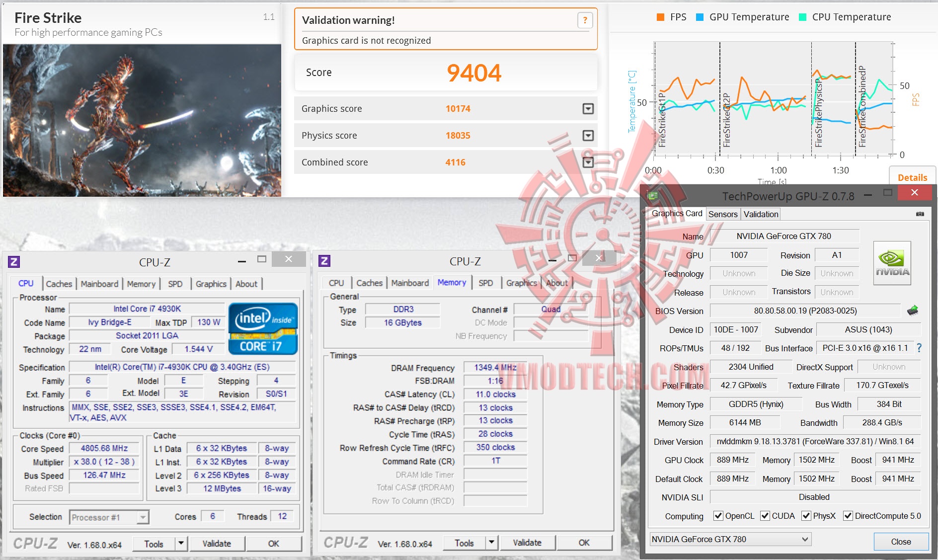This screenshot has height=560, width=938.
Task: Close the CPU-Z CPU tab window
Action: tap(288, 259)
